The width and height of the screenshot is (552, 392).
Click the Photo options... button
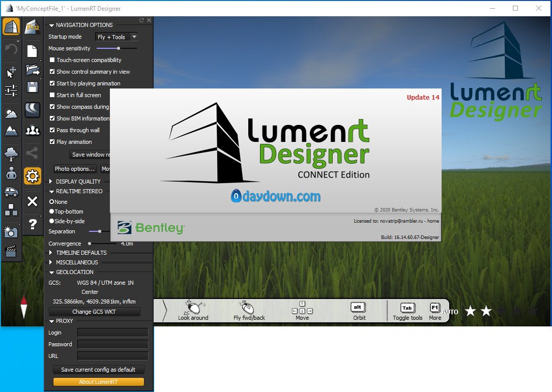tap(75, 169)
